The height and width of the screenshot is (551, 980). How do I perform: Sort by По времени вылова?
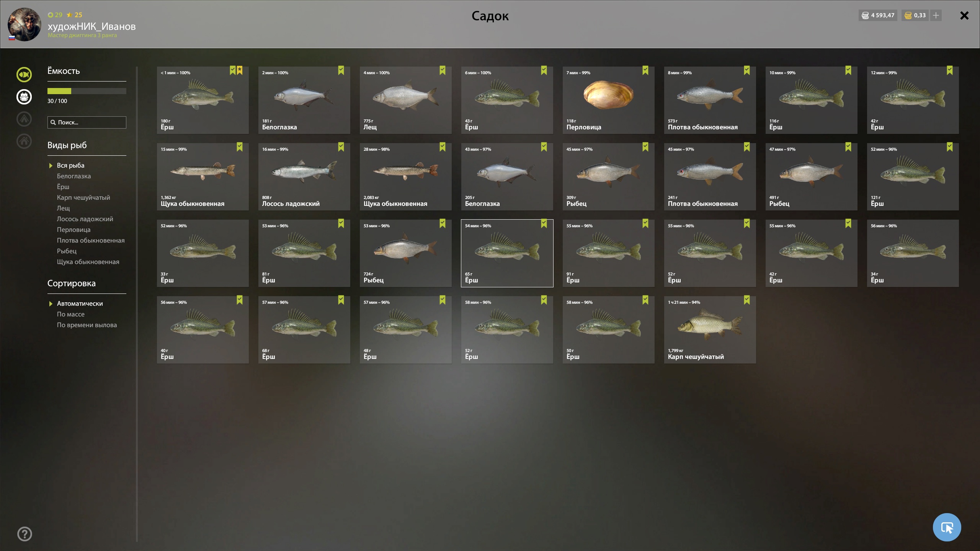87,325
